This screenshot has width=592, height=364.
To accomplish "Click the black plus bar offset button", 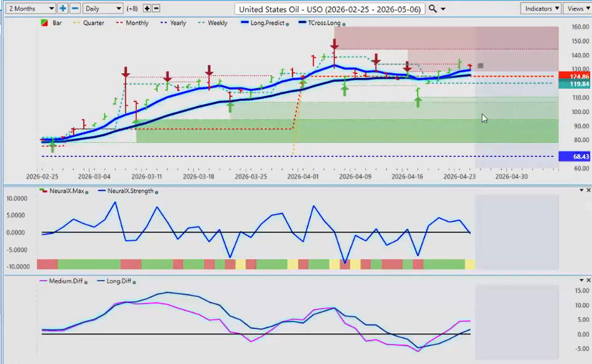I will click(147, 9).
